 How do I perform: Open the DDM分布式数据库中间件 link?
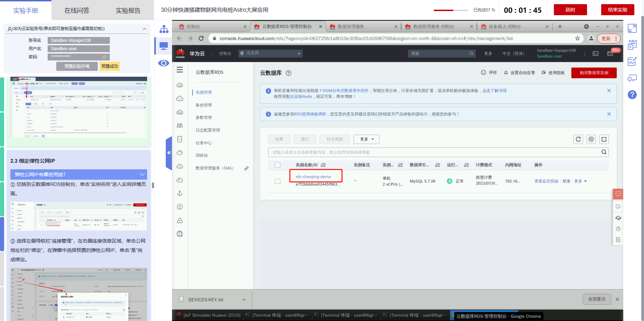(x=346, y=91)
